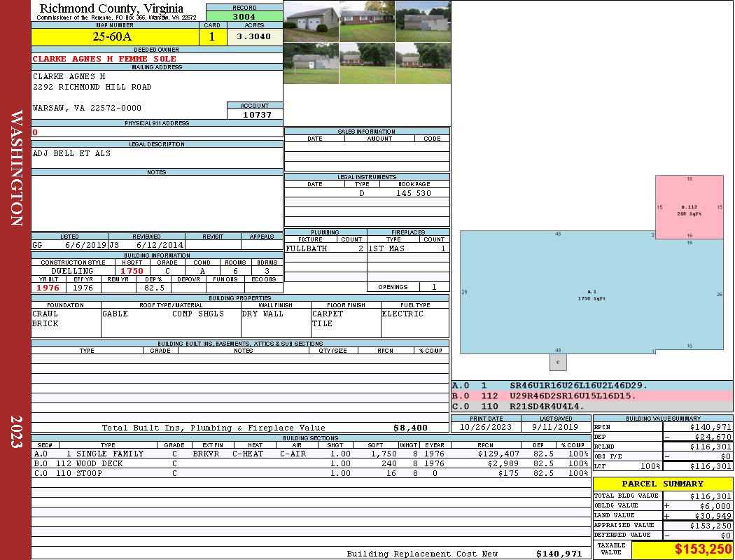This screenshot has width=735, height=560.
Task: Click the red taxable value $153,250
Action: 703,549
